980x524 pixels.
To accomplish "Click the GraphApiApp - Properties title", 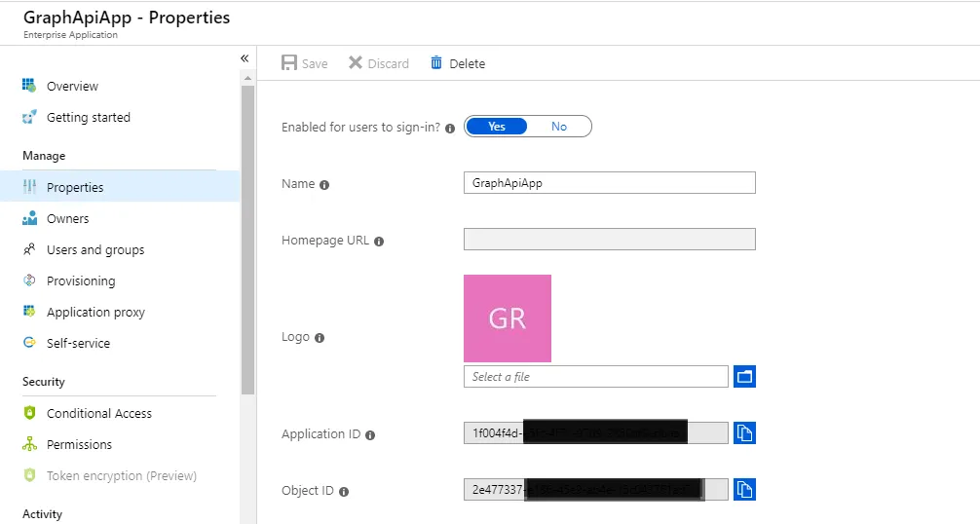I will point(127,18).
